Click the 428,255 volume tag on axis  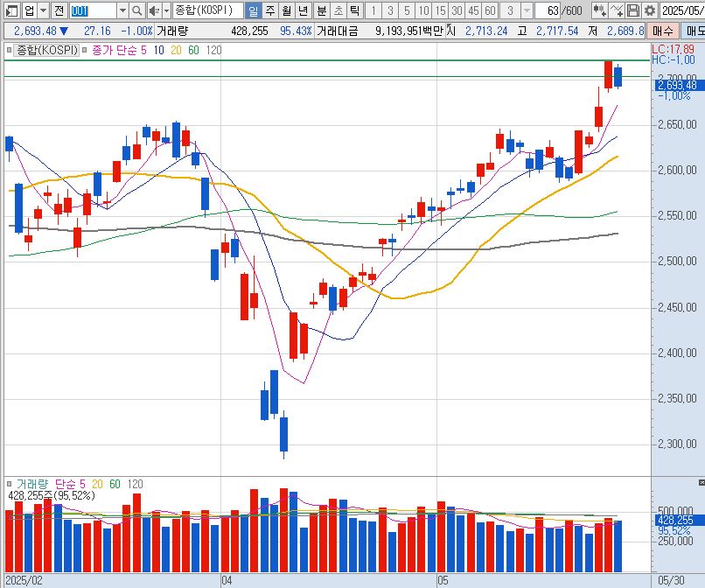(x=680, y=520)
